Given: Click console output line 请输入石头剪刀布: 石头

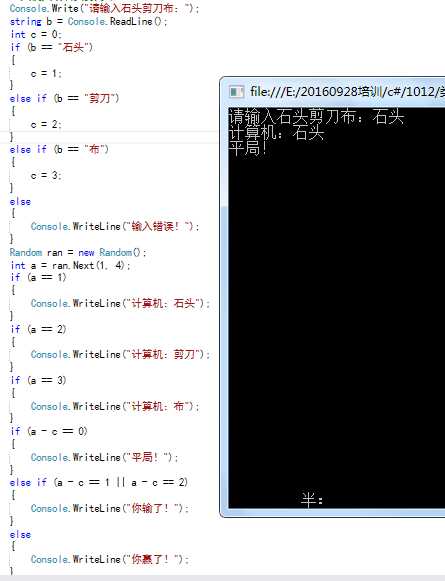Looking at the screenshot, I should click(316, 116).
